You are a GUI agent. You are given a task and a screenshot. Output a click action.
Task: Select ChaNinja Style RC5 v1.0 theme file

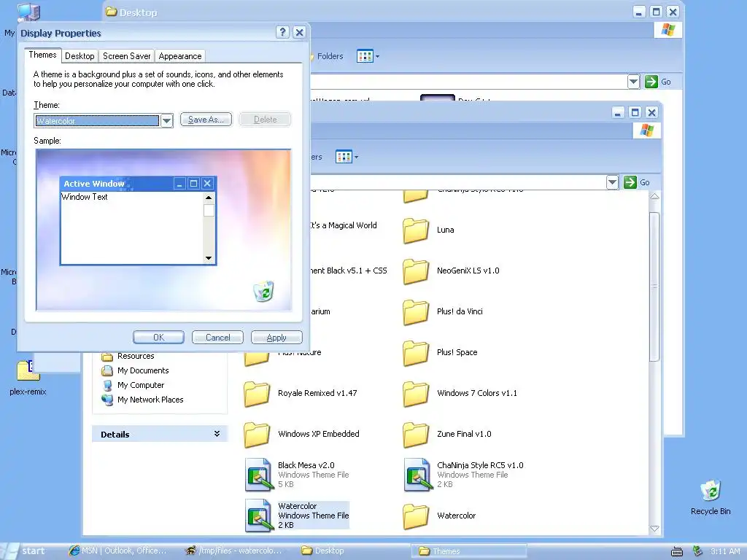[x=463, y=474]
